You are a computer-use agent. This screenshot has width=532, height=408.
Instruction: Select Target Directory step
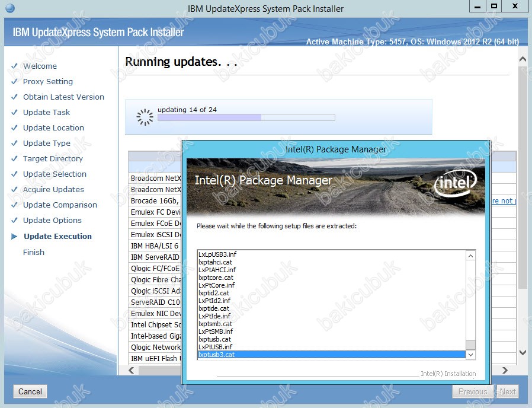point(53,159)
